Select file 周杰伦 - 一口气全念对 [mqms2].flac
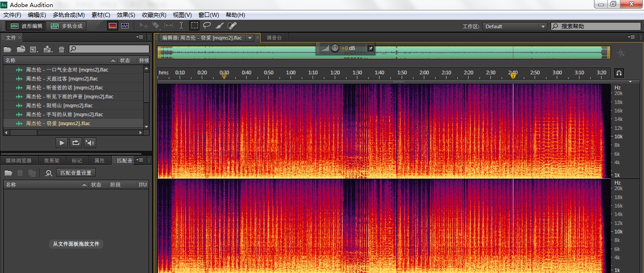The image size is (644, 273). (x=74, y=70)
